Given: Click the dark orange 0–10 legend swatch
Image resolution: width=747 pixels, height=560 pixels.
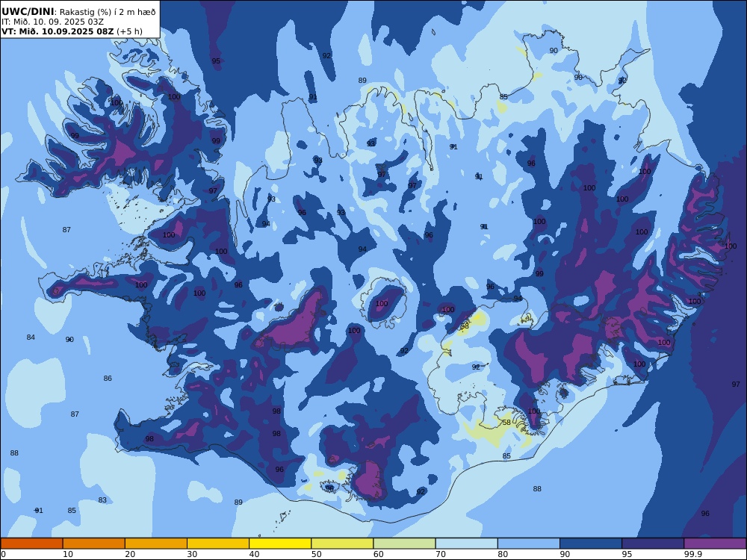Looking at the screenshot, I should point(32,544).
